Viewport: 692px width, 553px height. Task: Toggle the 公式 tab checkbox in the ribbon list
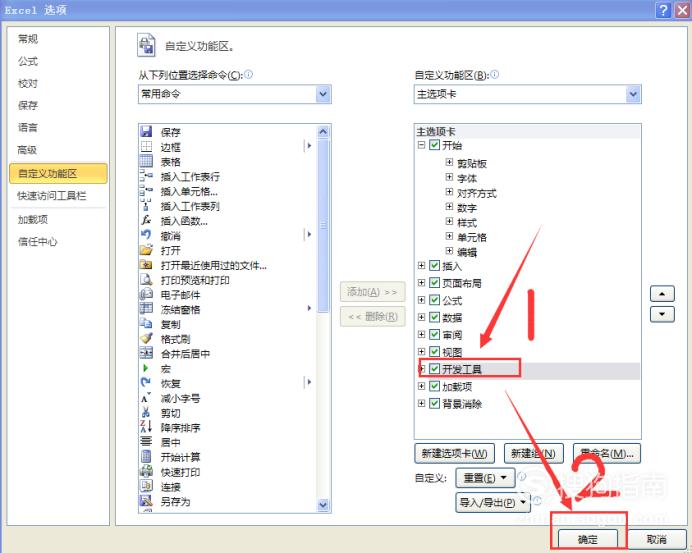[434, 300]
